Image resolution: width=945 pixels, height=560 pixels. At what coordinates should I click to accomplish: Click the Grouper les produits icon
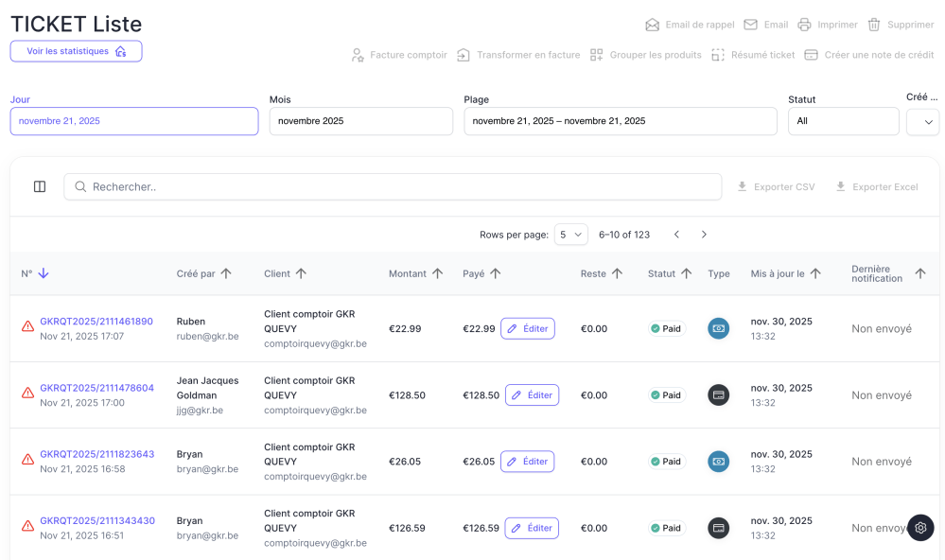(596, 55)
